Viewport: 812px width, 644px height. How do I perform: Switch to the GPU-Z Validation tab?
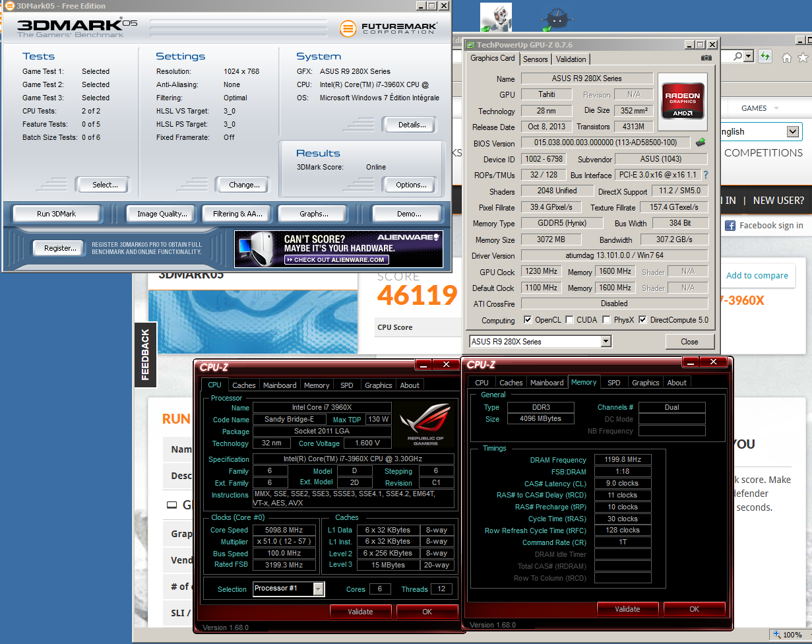[571, 59]
